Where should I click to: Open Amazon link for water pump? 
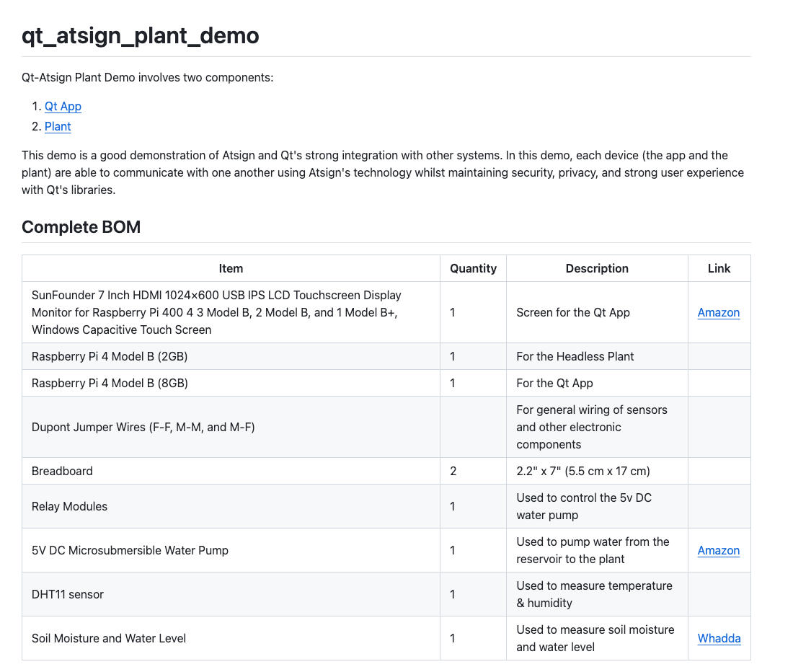click(x=719, y=550)
